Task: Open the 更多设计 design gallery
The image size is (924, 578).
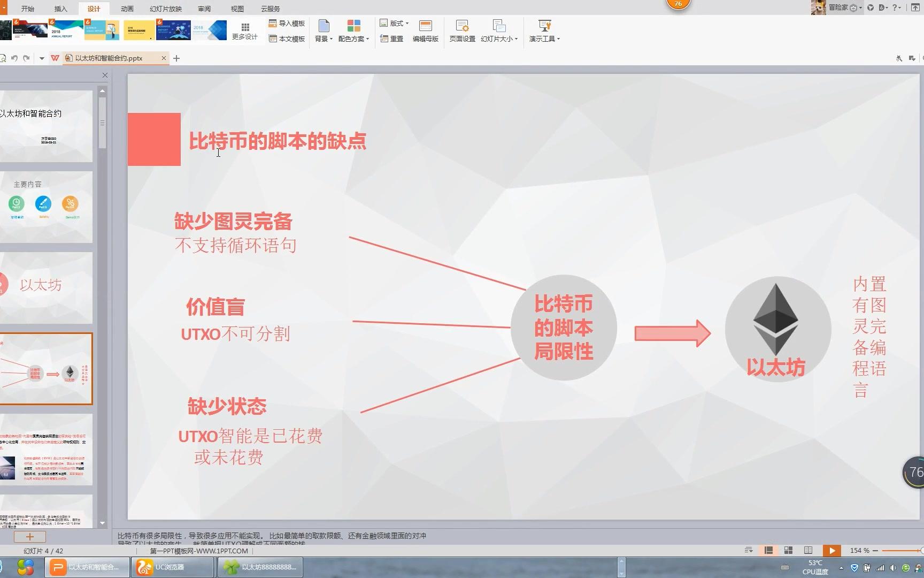Action: 245,31
